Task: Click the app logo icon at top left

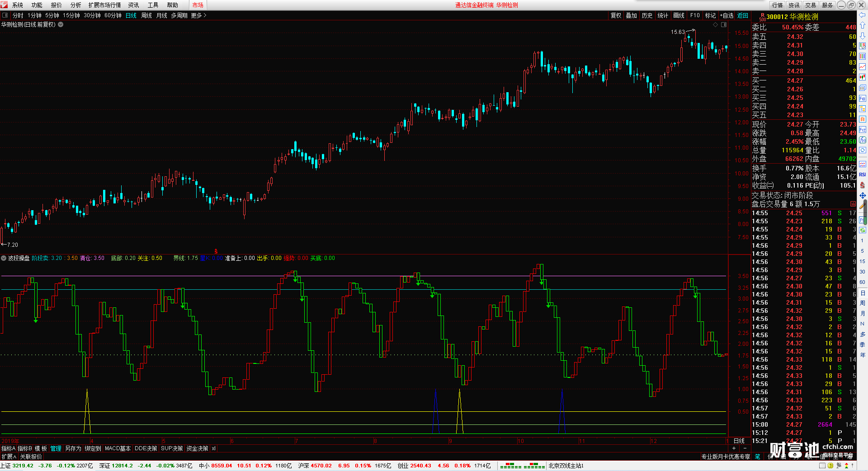Action: pos(4,5)
